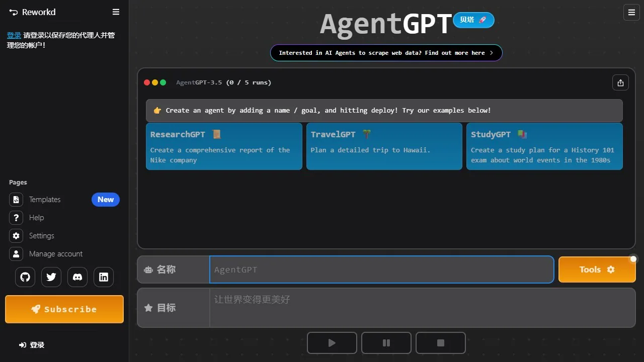This screenshot has height=362, width=644.
Task: Click the green window dot
Action: [x=163, y=82]
